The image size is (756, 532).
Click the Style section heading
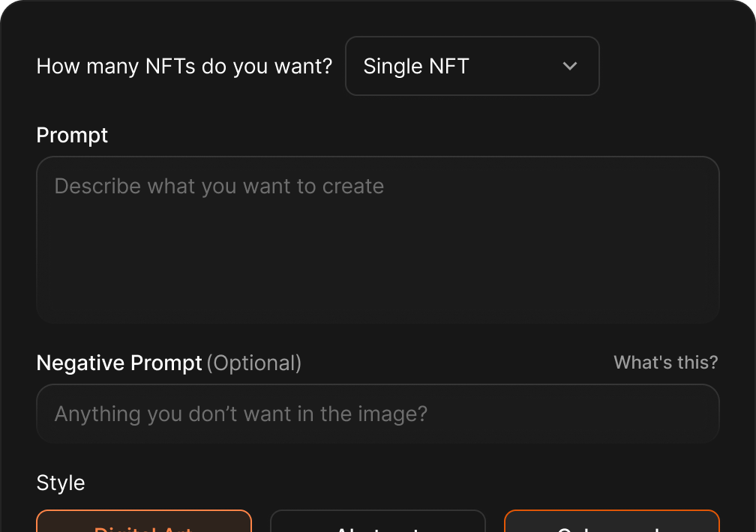(60, 483)
